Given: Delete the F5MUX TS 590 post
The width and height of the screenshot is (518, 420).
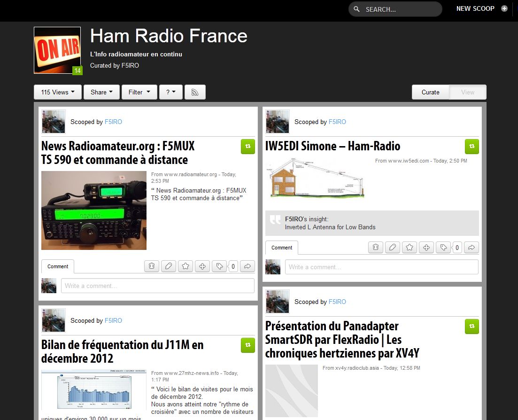Looking at the screenshot, I should 152,266.
